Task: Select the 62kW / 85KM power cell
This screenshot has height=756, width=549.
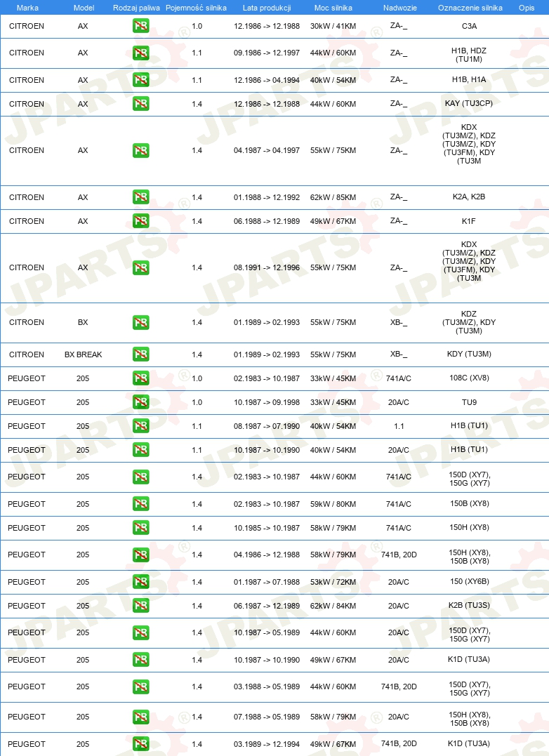Action: pos(333,197)
